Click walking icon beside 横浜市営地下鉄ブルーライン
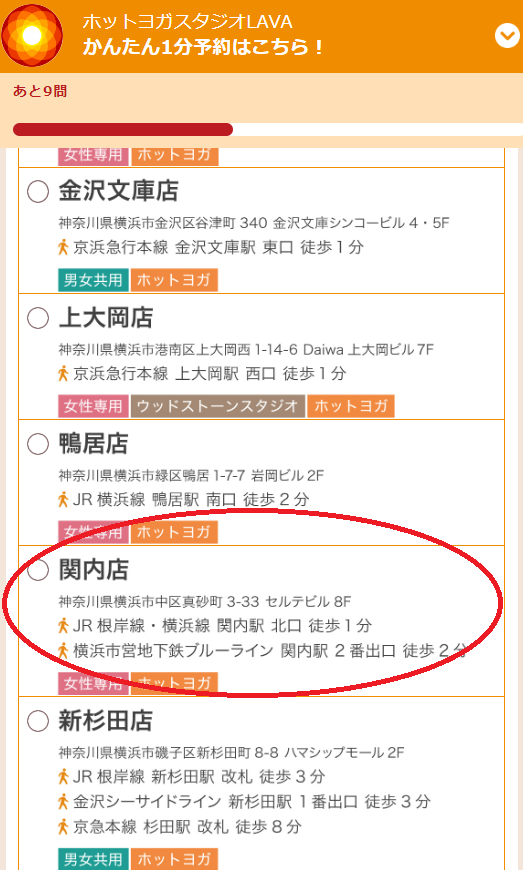 63,650
